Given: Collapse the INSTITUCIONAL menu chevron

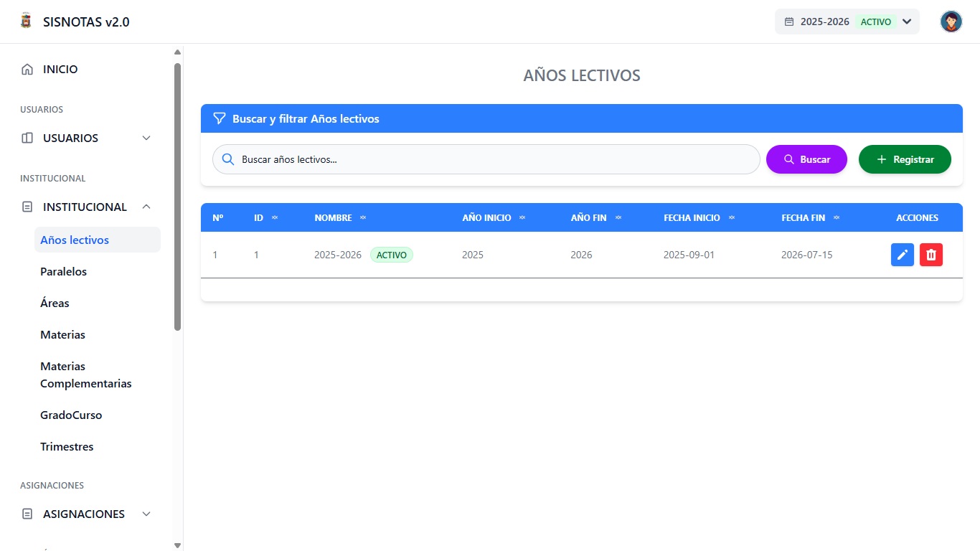Looking at the screenshot, I should [x=146, y=207].
